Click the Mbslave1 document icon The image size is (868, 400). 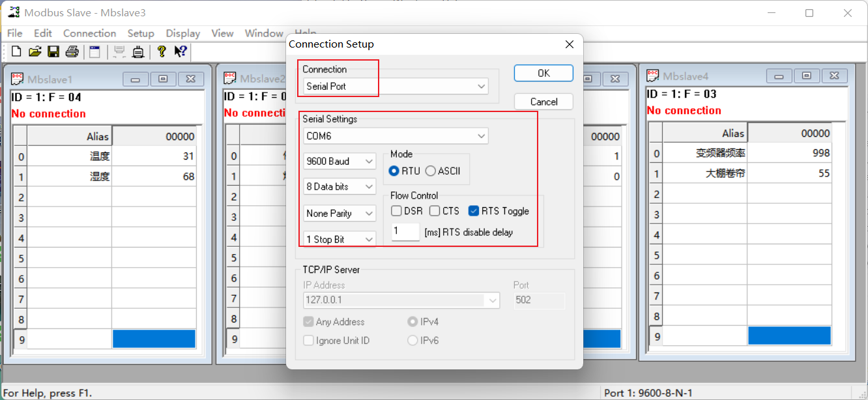18,79
